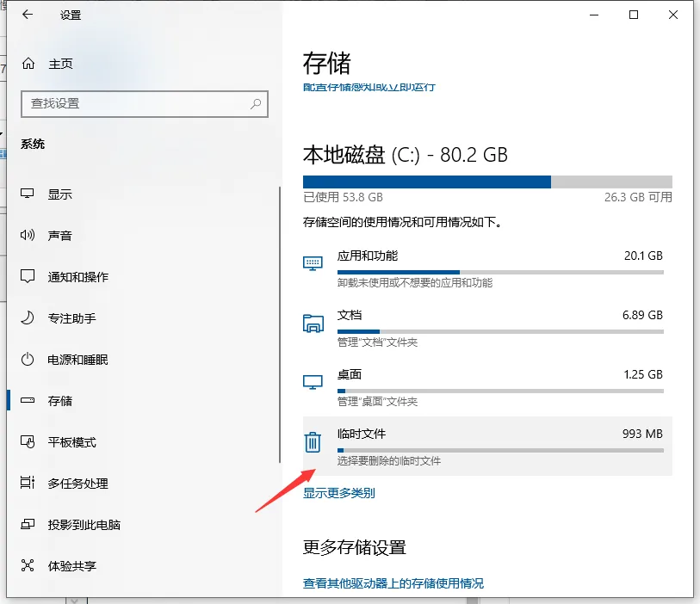This screenshot has height=604, width=700.
Task: Show more categories (显示更多类别) link
Action: [x=339, y=493]
